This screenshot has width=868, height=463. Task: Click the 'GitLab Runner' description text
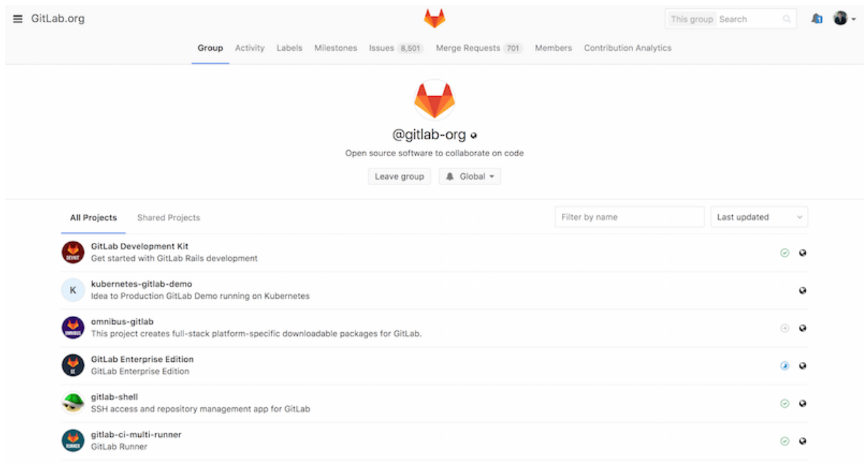pos(119,447)
